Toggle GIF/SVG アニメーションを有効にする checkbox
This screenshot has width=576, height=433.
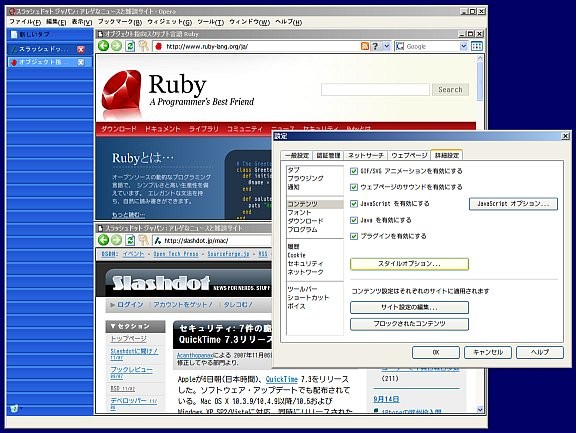[354, 171]
